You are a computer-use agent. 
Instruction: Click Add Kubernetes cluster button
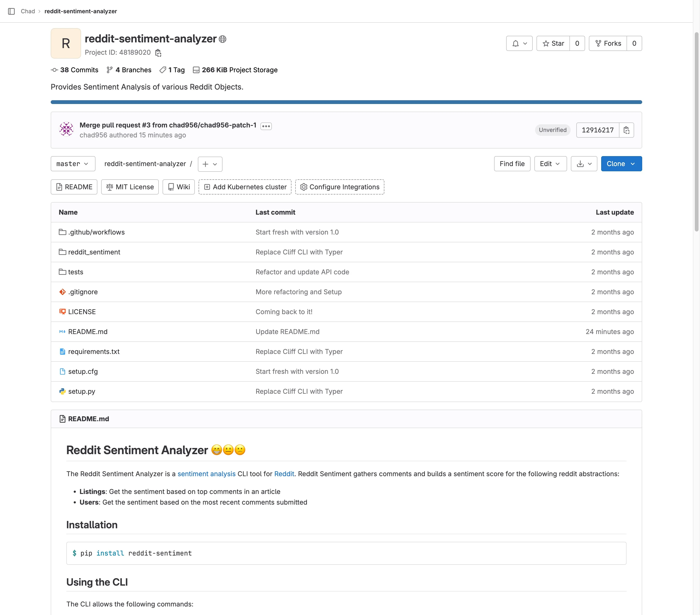click(x=245, y=187)
